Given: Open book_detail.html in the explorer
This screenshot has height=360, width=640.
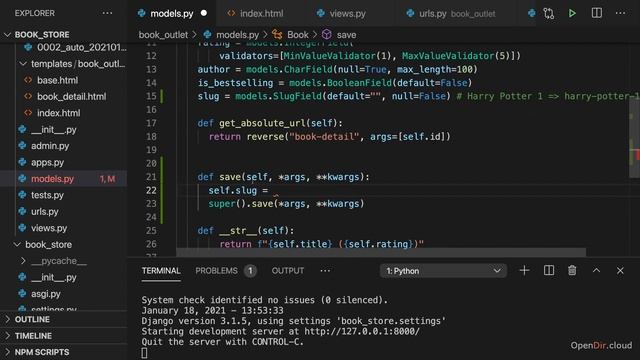Looking at the screenshot, I should click(71, 97).
